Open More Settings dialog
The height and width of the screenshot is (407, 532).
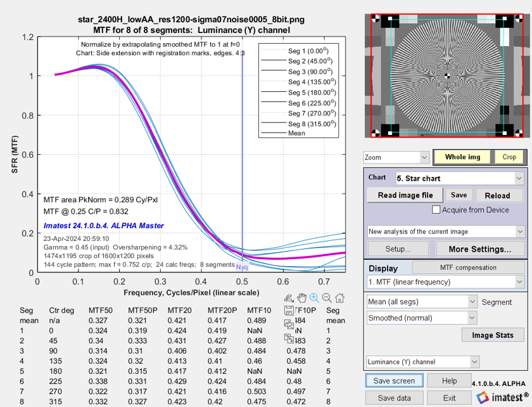click(x=479, y=249)
